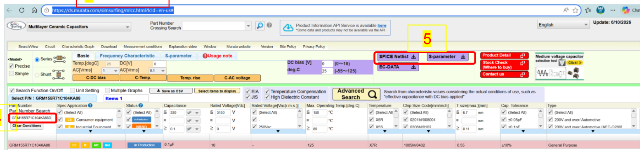Select the Basic tab
This screenshot has width=644, height=154.
tap(83, 56)
